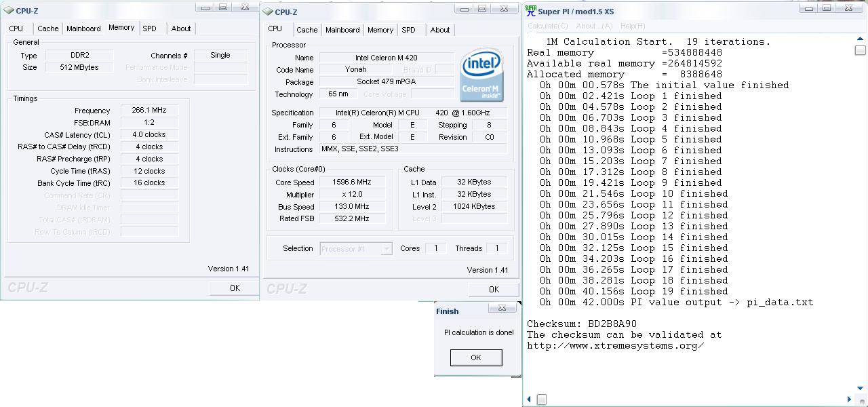This screenshot has height=407, width=868.
Task: Click the Super PI horizontal scrollbar thumb
Action: click(x=542, y=400)
